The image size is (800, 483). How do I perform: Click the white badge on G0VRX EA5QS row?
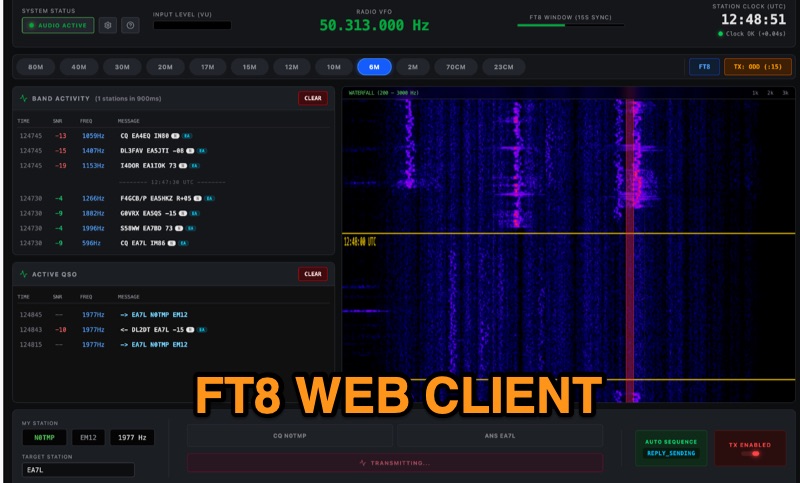183,213
